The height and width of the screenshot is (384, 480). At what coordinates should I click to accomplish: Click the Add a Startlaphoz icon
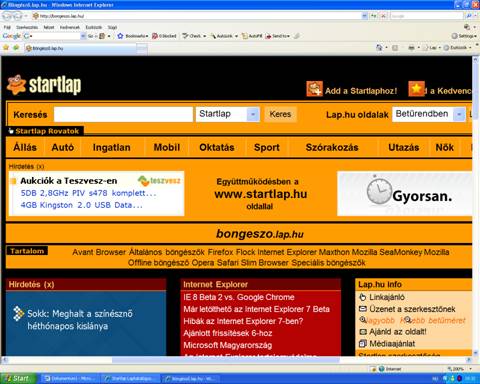pyautogui.click(x=314, y=89)
